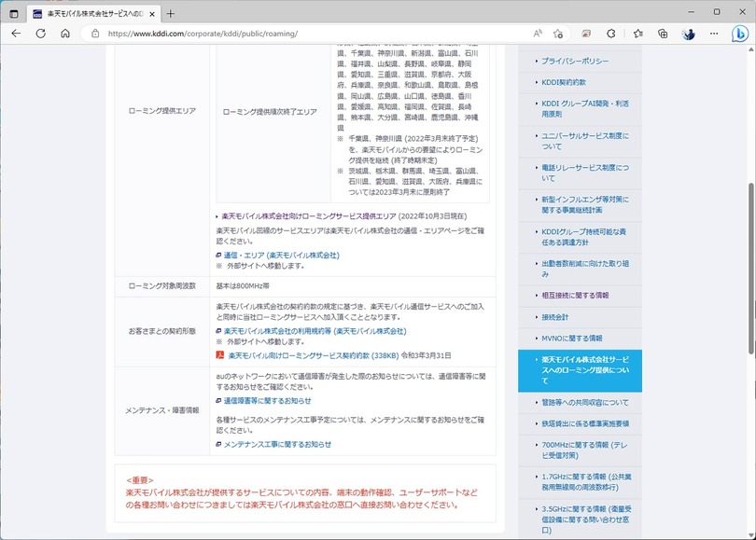Click the PDF icon beside ローミングサービス契約約款
Image resolution: width=756 pixels, height=540 pixels.
pos(220,355)
